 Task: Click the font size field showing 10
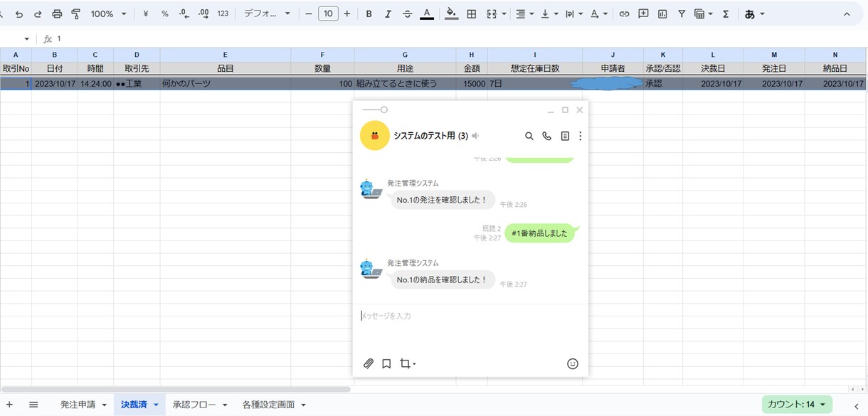point(328,14)
